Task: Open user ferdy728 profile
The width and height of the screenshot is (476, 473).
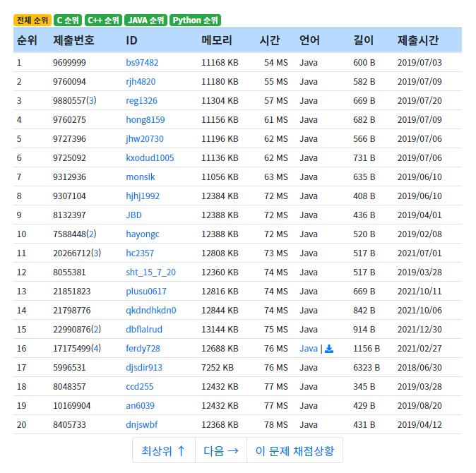Action: 143,349
